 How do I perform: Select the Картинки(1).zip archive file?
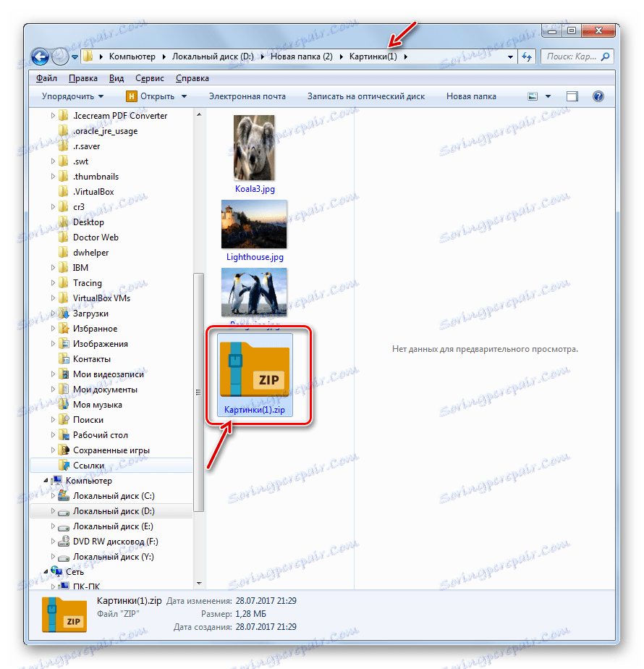pyautogui.click(x=255, y=375)
